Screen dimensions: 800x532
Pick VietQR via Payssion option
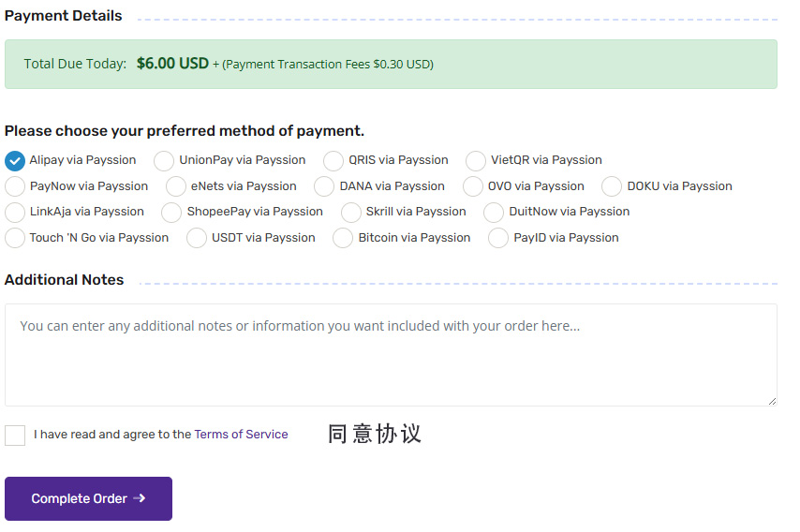tap(476, 160)
